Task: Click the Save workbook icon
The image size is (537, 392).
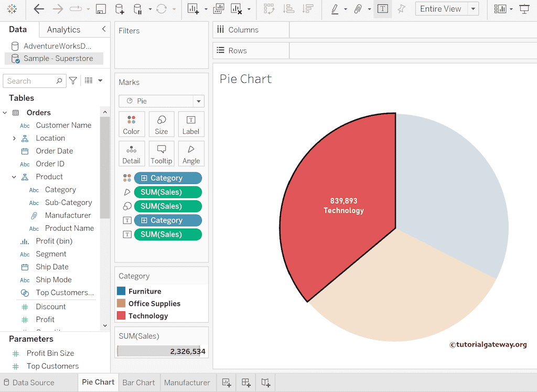Action: 101,9
